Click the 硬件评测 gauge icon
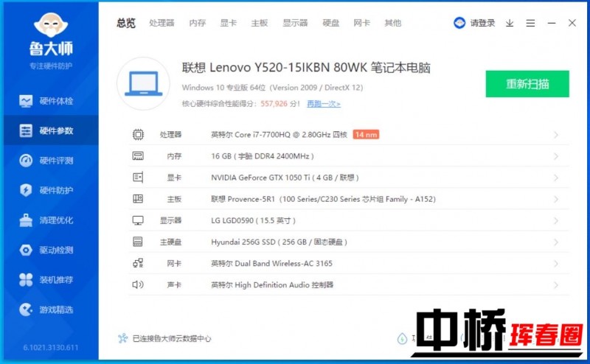The width and height of the screenshot is (590, 364). point(26,161)
